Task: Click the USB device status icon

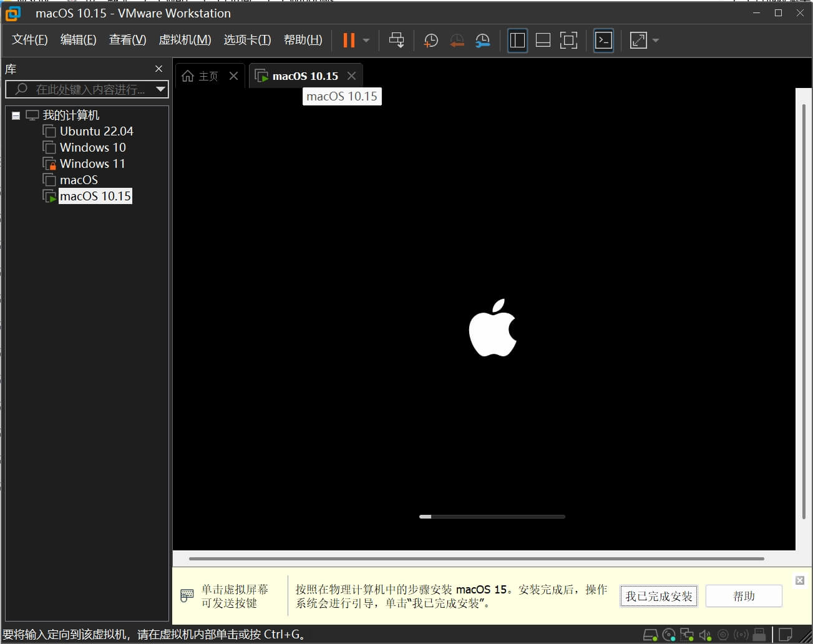Action: click(759, 635)
